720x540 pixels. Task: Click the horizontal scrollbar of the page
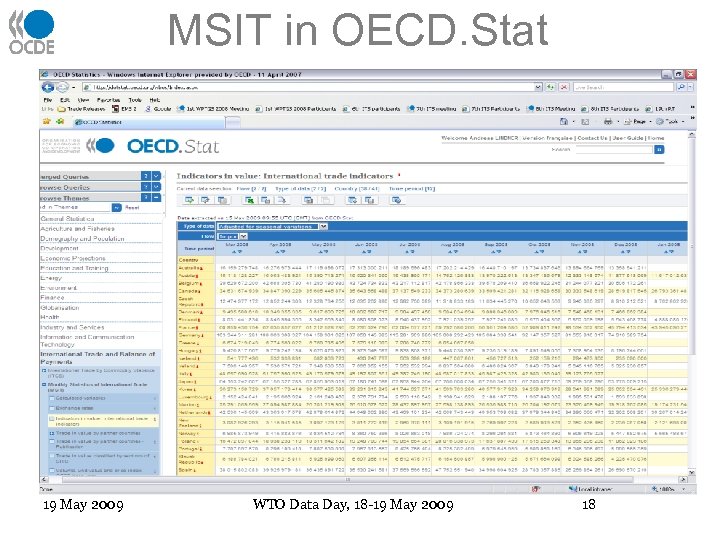(348, 479)
